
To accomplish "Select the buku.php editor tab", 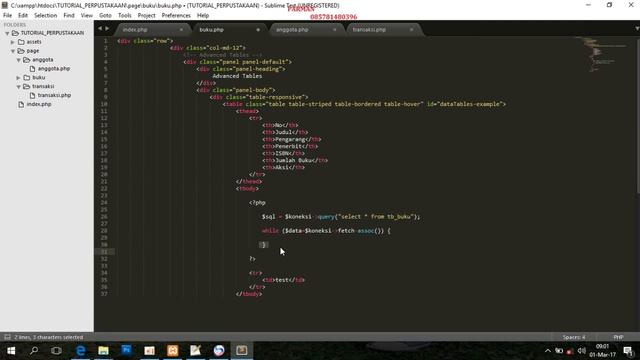I will point(229,30).
